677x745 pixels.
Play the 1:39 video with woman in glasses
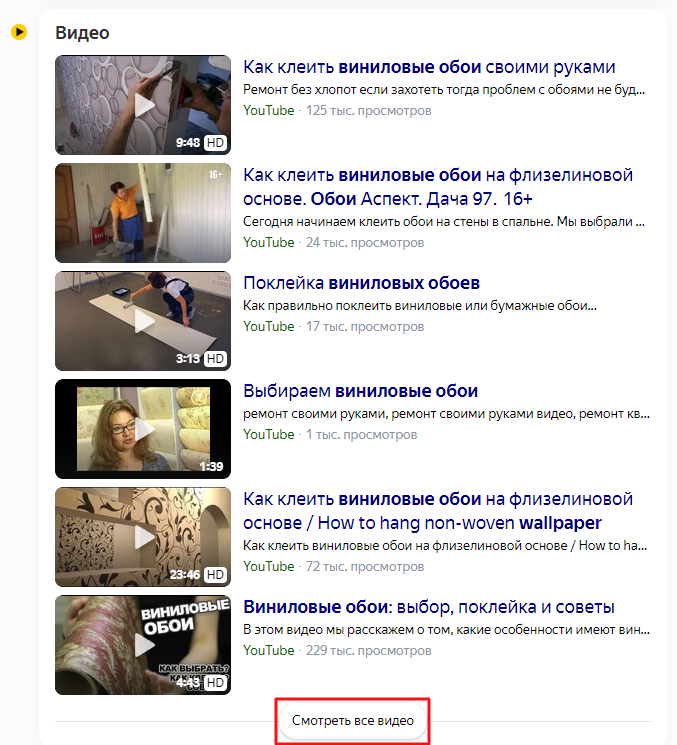pyautogui.click(x=143, y=429)
